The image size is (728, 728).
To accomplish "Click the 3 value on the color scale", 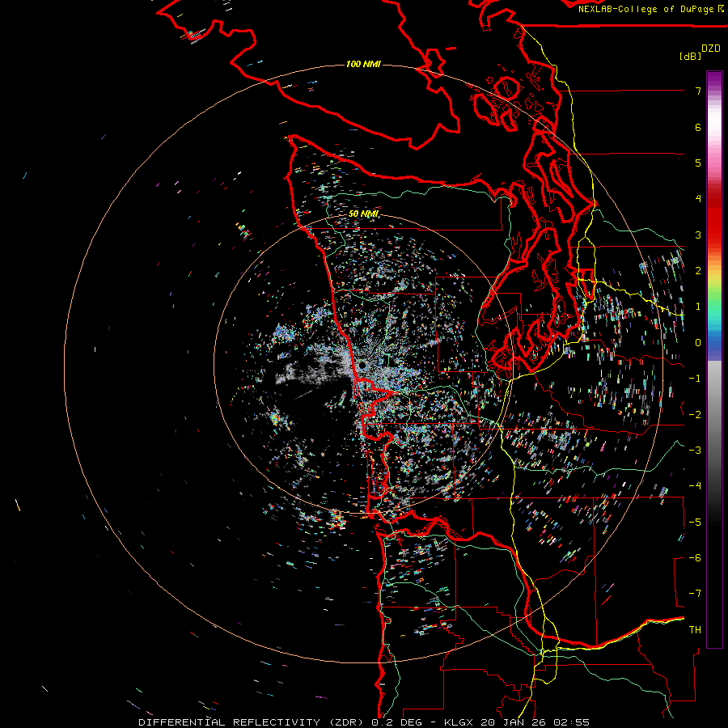I will click(698, 235).
